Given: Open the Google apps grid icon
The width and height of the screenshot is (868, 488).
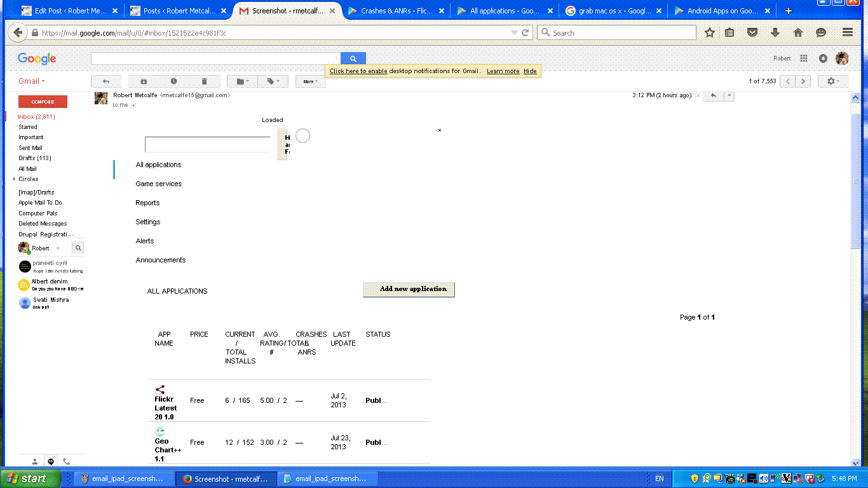Looking at the screenshot, I should [804, 58].
